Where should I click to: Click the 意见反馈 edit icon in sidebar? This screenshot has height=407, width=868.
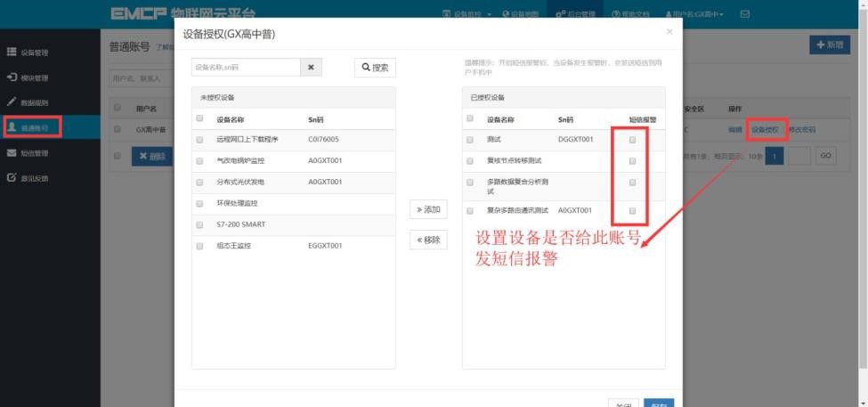coord(11,178)
